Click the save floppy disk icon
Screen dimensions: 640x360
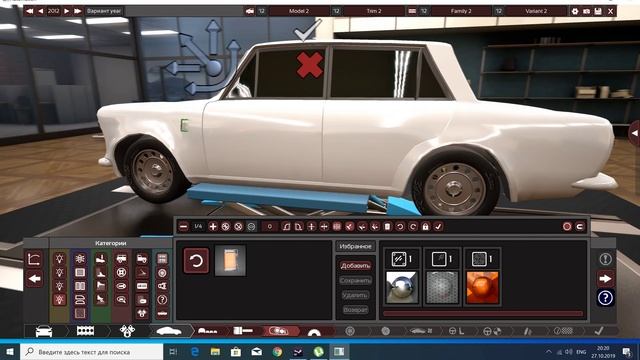coord(598,11)
